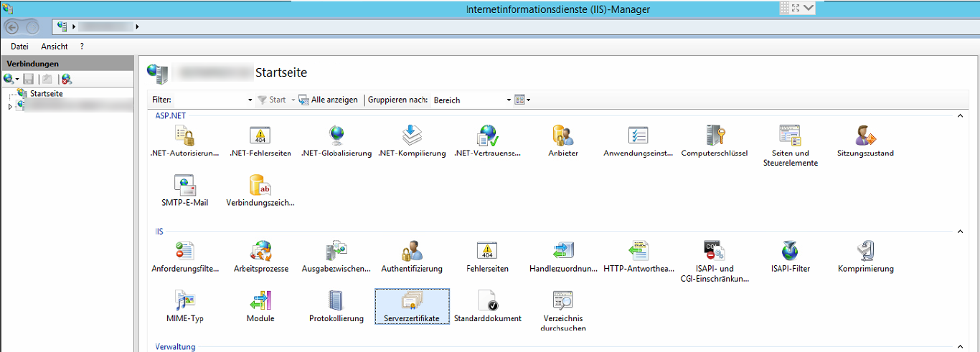Click the Alle anzeigen button
Screen dimensions: 980x352
point(328,100)
